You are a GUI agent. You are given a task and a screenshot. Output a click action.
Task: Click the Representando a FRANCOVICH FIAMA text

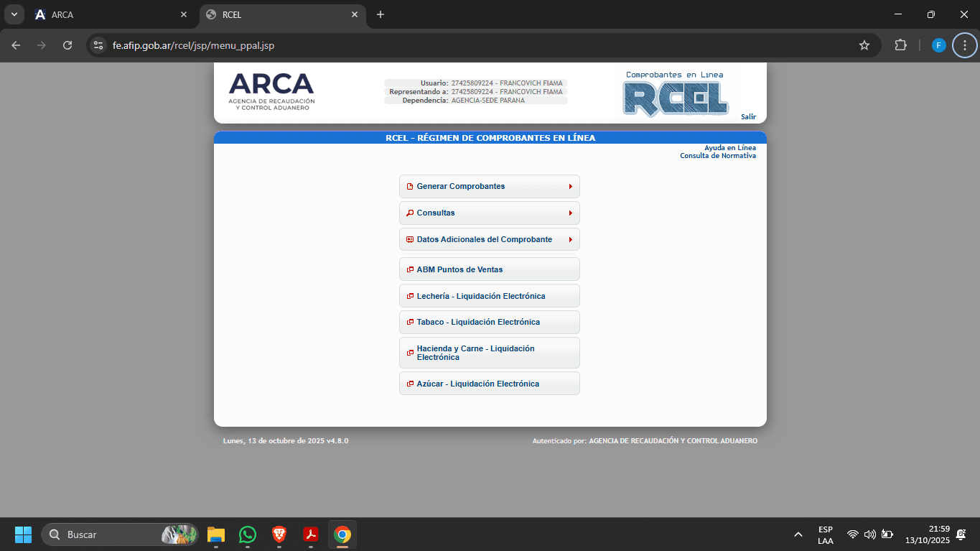tap(476, 92)
